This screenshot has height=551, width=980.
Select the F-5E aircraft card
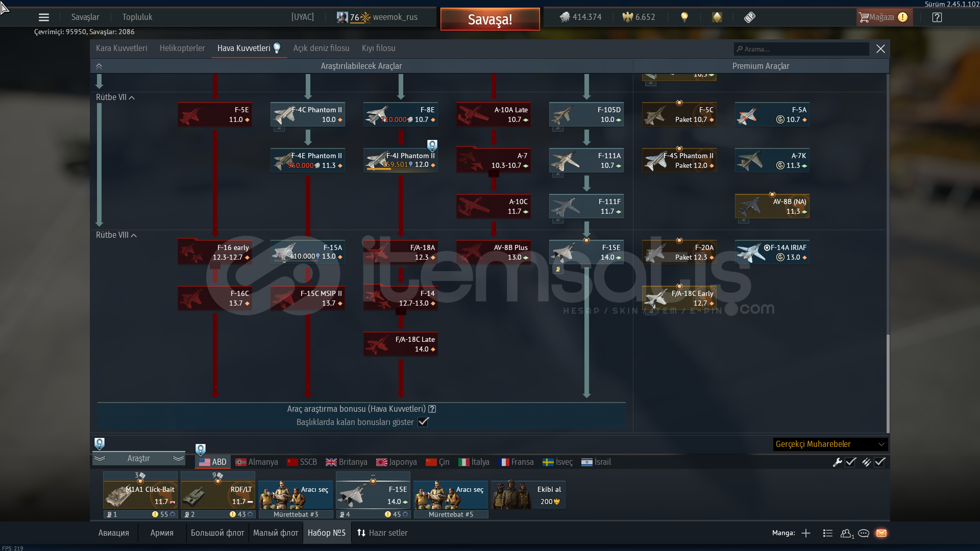click(x=215, y=114)
